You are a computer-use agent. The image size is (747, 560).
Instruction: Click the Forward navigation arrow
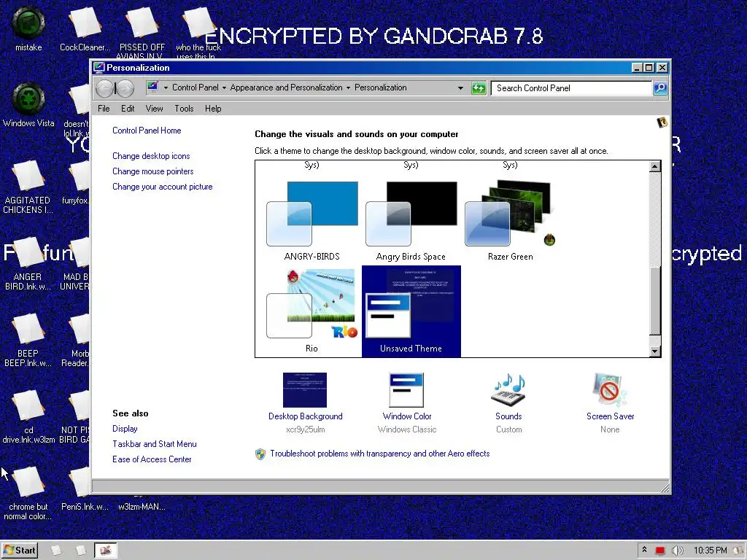coord(125,88)
